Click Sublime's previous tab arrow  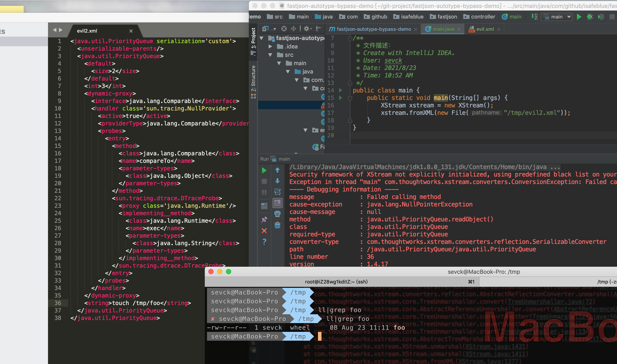[x=54, y=30]
